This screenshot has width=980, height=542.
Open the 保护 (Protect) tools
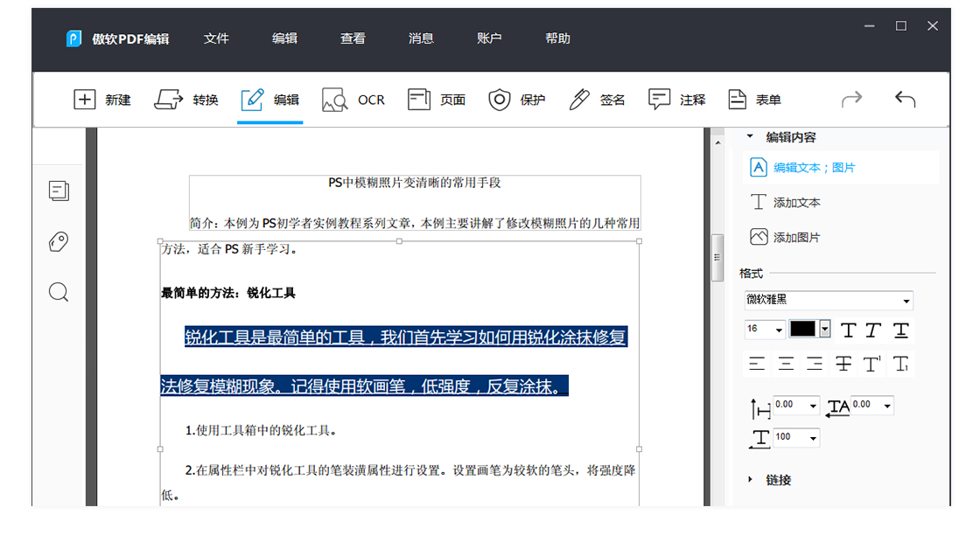516,100
